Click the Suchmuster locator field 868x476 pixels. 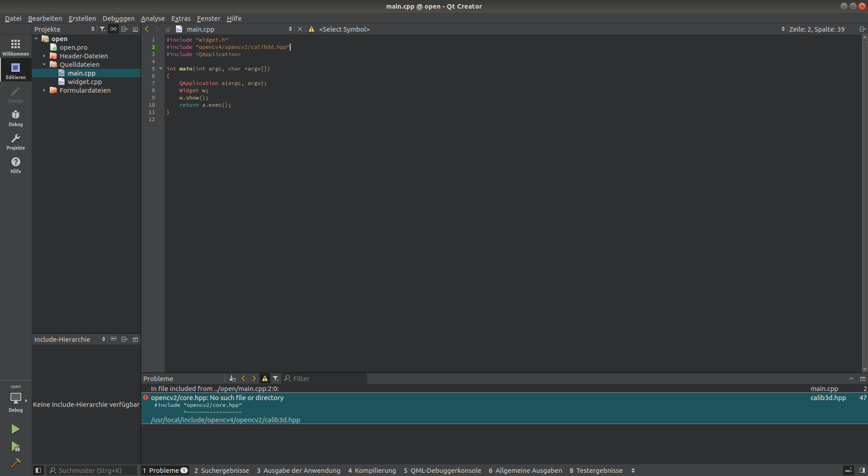[x=92, y=470]
